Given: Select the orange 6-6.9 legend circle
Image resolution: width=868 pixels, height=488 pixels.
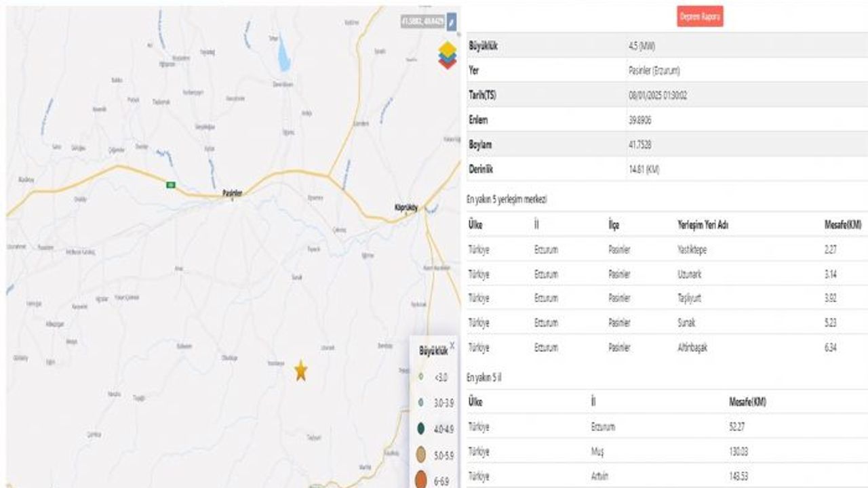Looking at the screenshot, I should [x=421, y=481].
